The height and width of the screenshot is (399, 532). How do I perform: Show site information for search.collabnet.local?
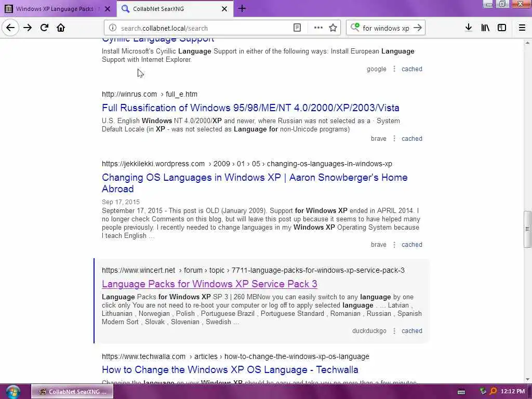(113, 28)
